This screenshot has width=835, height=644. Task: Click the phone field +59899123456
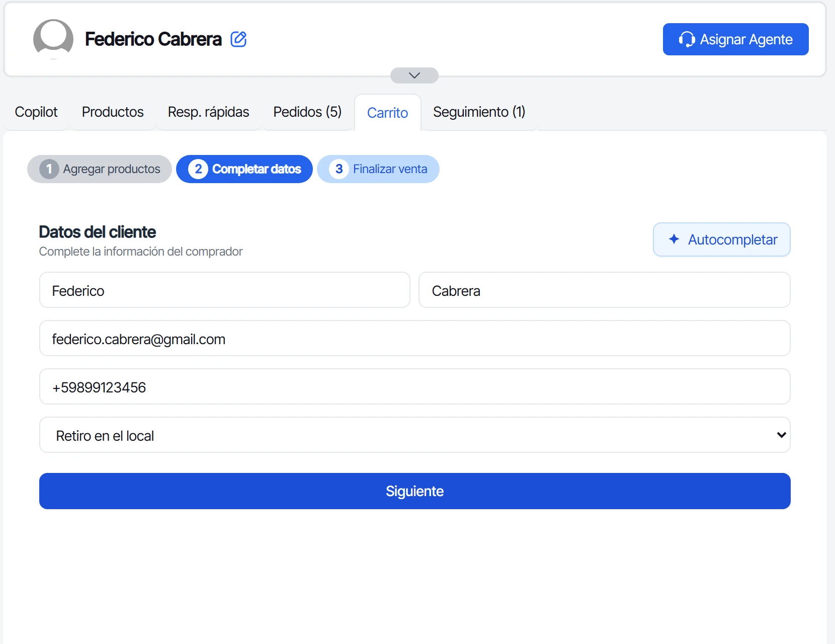pos(415,386)
